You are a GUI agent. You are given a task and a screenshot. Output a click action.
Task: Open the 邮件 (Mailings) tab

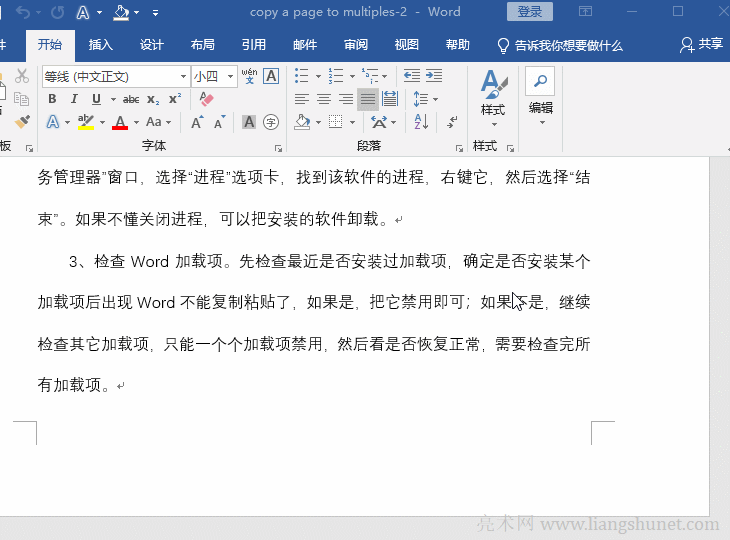[305, 45]
